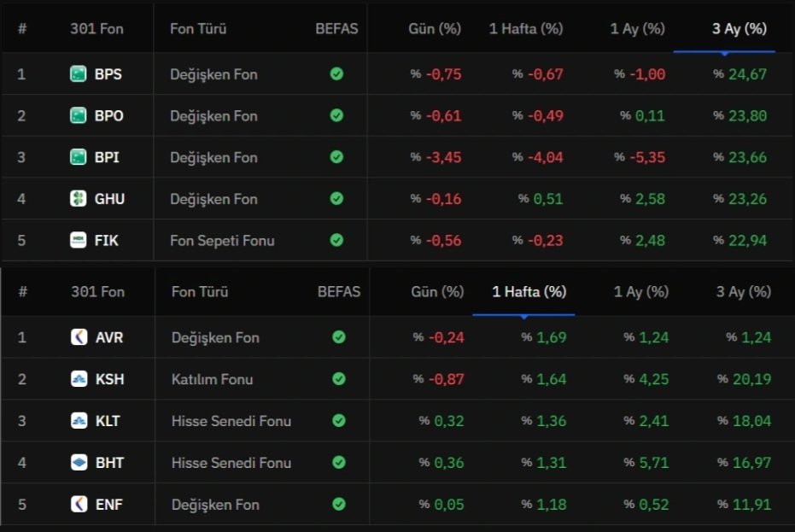The width and height of the screenshot is (795, 532).
Task: Click BEFAS green checkmark in GHU row
Action: pos(336,198)
